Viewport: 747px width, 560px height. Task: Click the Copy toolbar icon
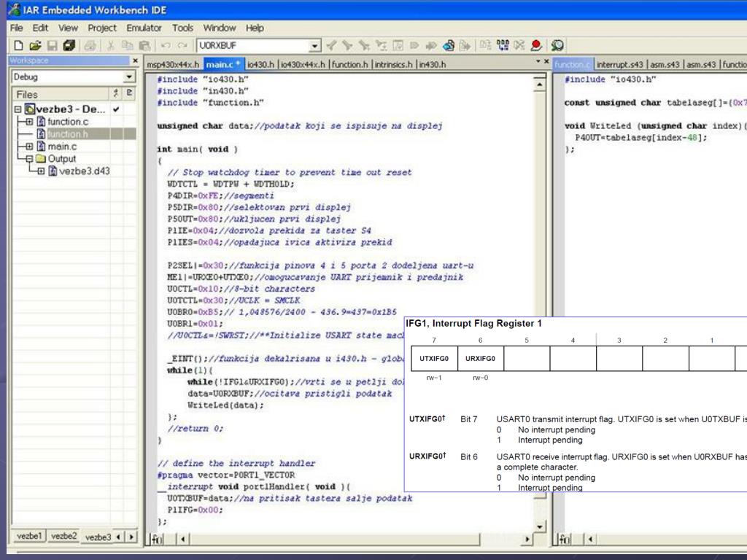point(127,45)
